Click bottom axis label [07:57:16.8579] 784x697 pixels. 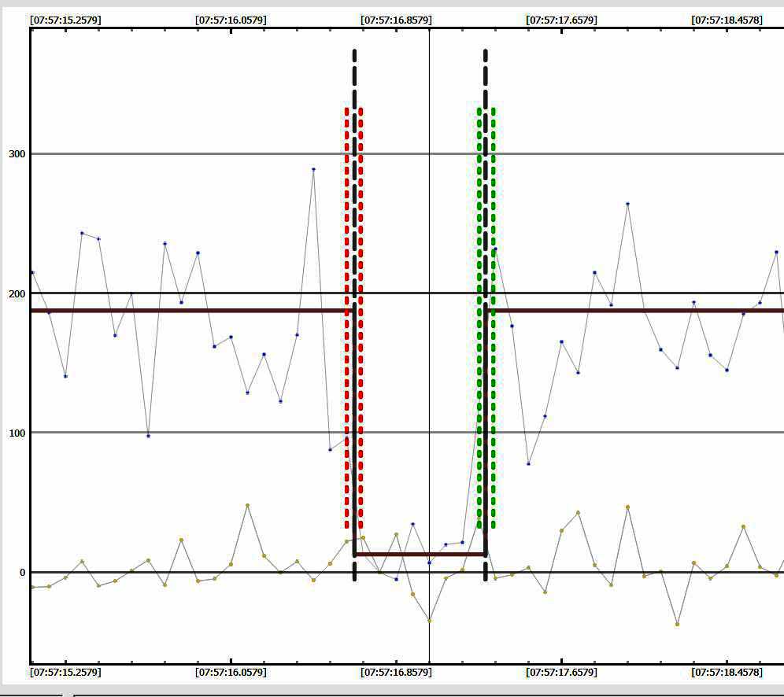pos(396,672)
